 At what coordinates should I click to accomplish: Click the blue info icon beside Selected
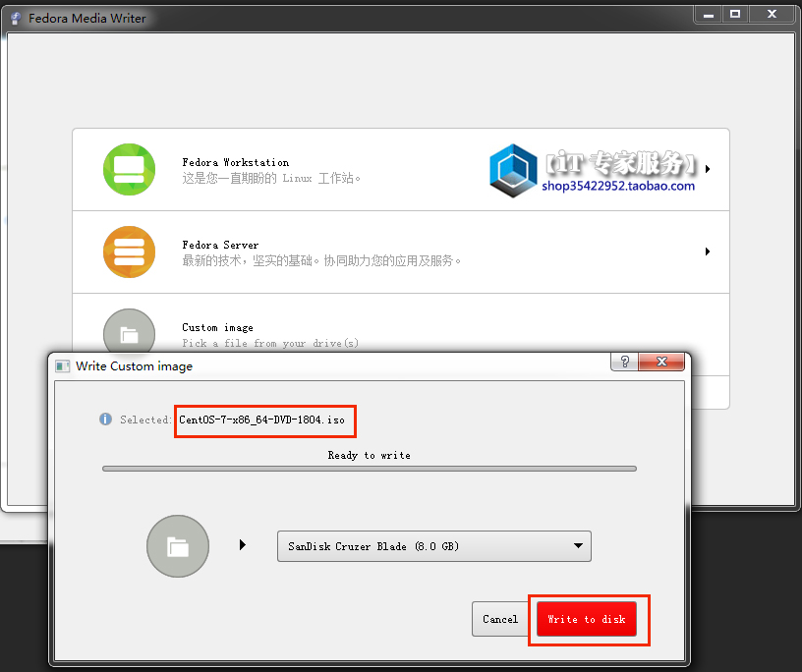click(x=105, y=420)
